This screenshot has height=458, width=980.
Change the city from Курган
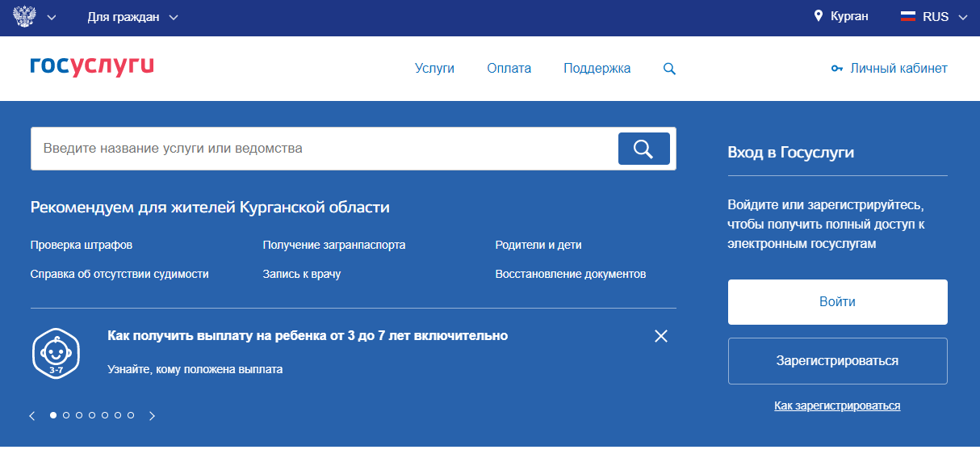(x=849, y=16)
